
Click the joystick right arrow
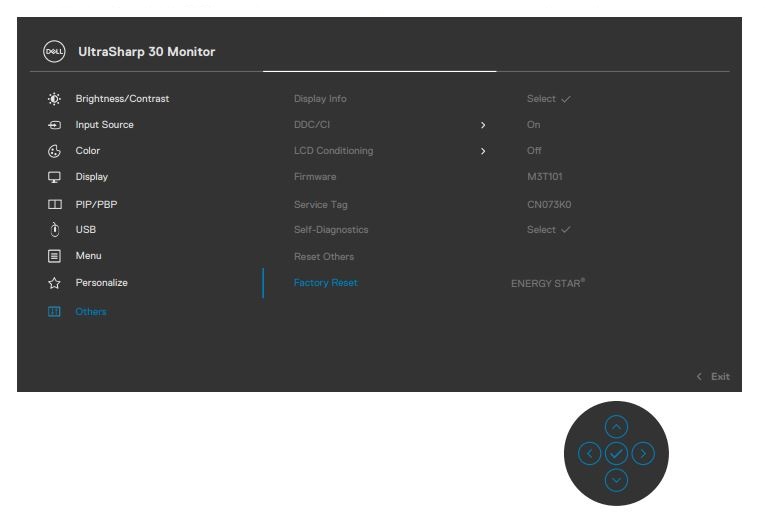coord(643,454)
